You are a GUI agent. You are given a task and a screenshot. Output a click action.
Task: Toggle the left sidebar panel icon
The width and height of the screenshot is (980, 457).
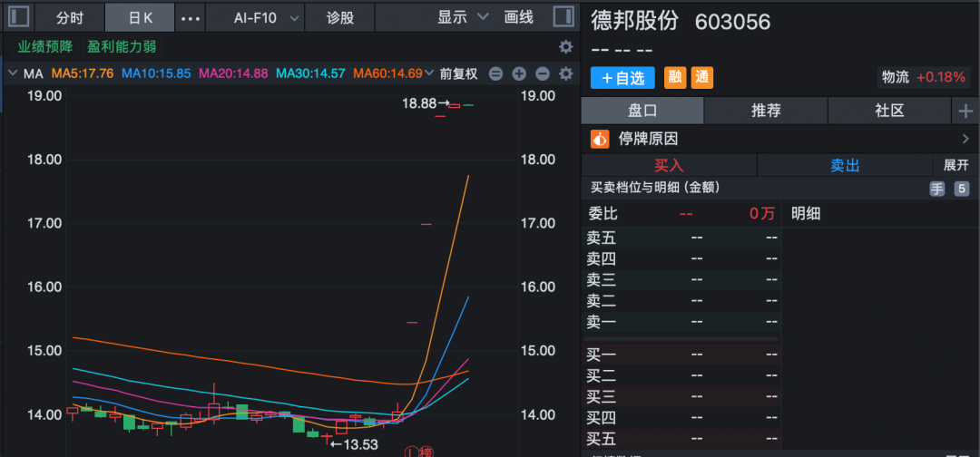click(x=19, y=17)
